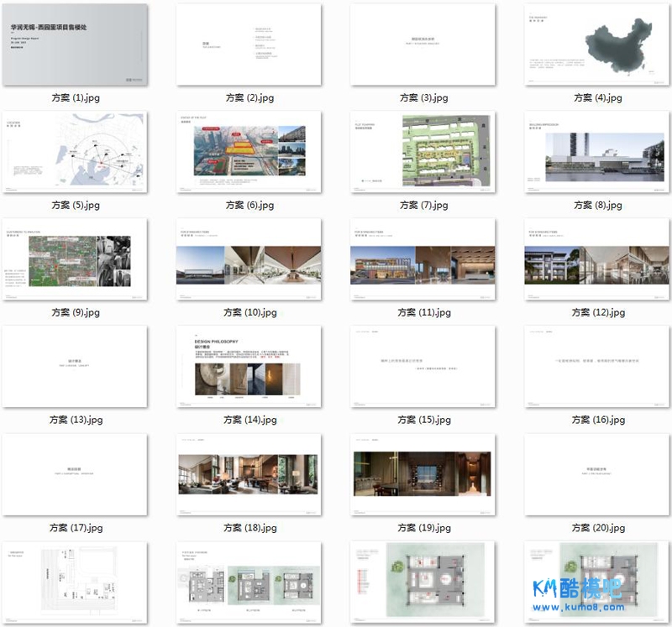672x627 pixels.
Task: Click the 方案 (12).jpg file name
Action: click(598, 312)
